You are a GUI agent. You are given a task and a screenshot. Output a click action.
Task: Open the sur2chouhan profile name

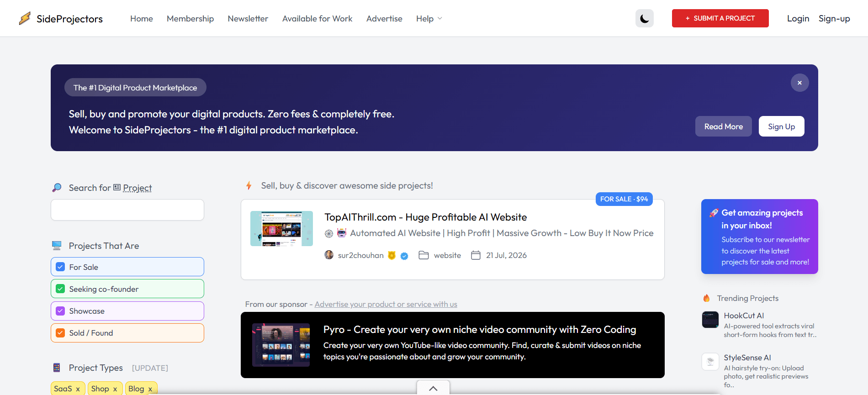click(x=361, y=255)
